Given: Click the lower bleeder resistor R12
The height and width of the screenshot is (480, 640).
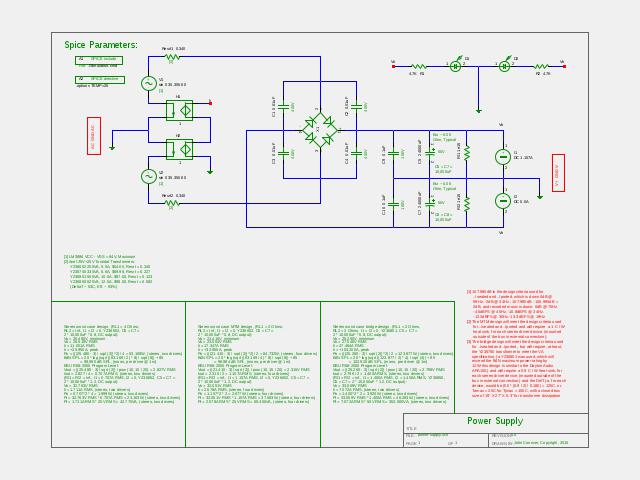Looking at the screenshot, I should [467, 204].
